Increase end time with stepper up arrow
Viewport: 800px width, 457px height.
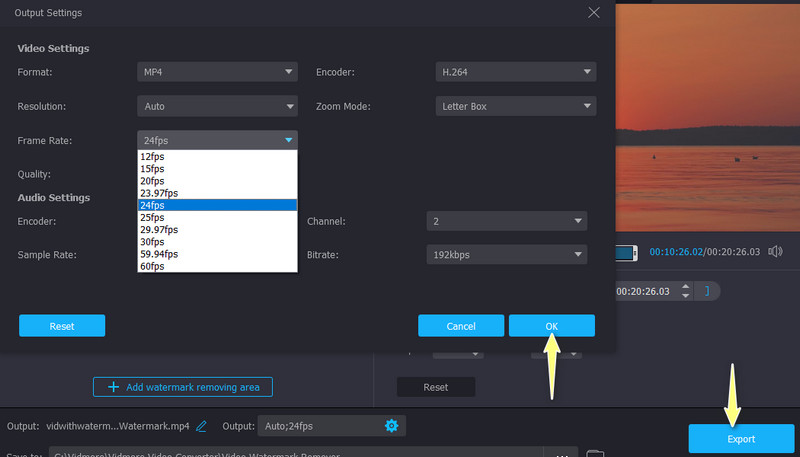click(684, 286)
